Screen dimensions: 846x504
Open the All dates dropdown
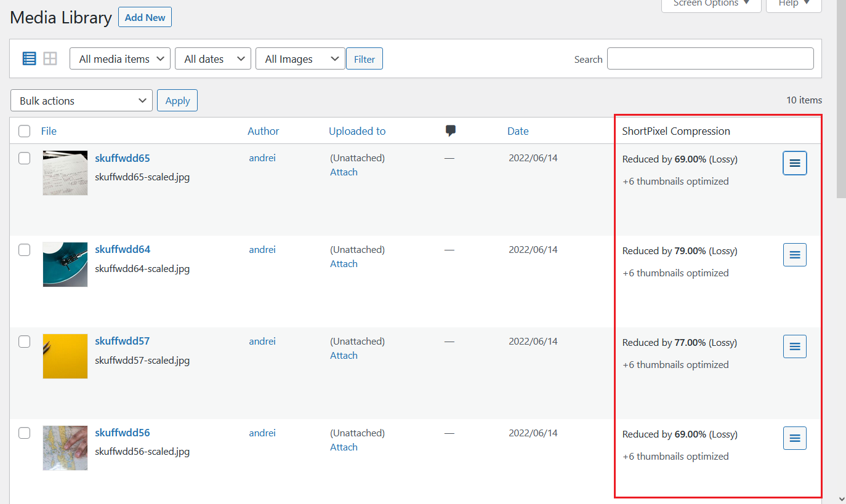click(x=213, y=59)
